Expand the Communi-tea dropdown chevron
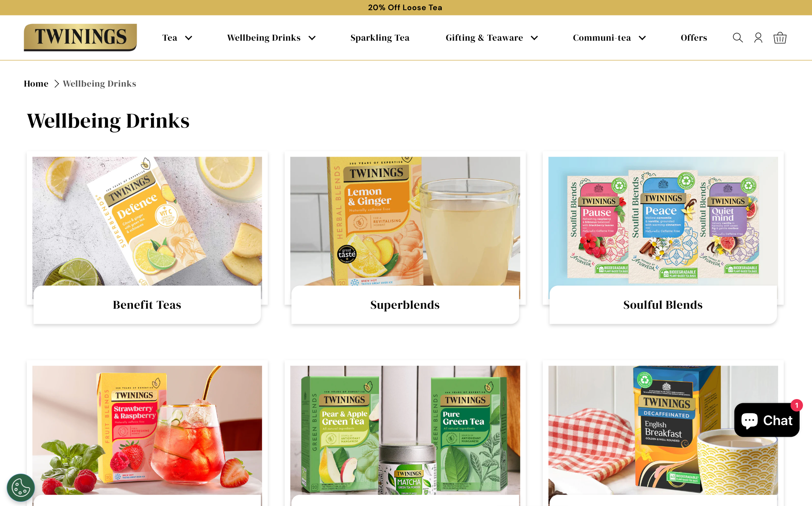Image resolution: width=812 pixels, height=506 pixels. [642, 38]
